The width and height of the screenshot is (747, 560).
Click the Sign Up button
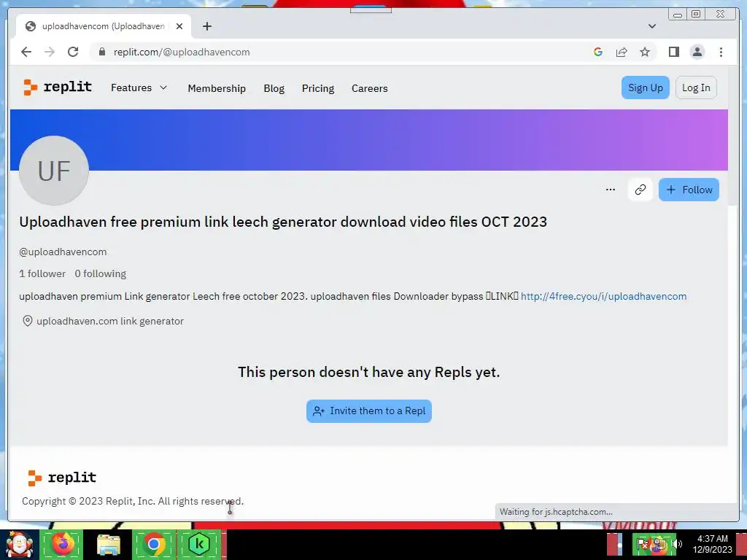point(645,87)
